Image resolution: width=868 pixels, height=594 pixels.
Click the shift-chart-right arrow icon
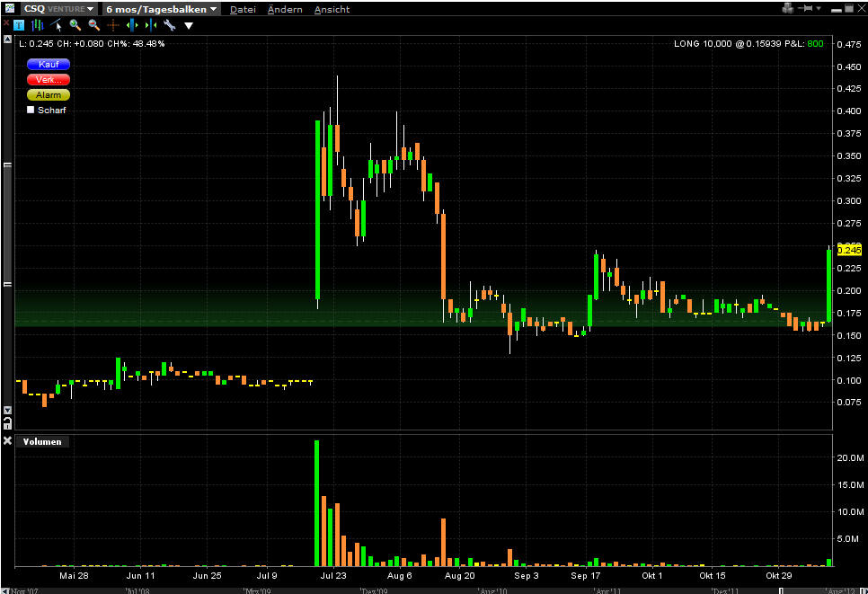click(151, 25)
